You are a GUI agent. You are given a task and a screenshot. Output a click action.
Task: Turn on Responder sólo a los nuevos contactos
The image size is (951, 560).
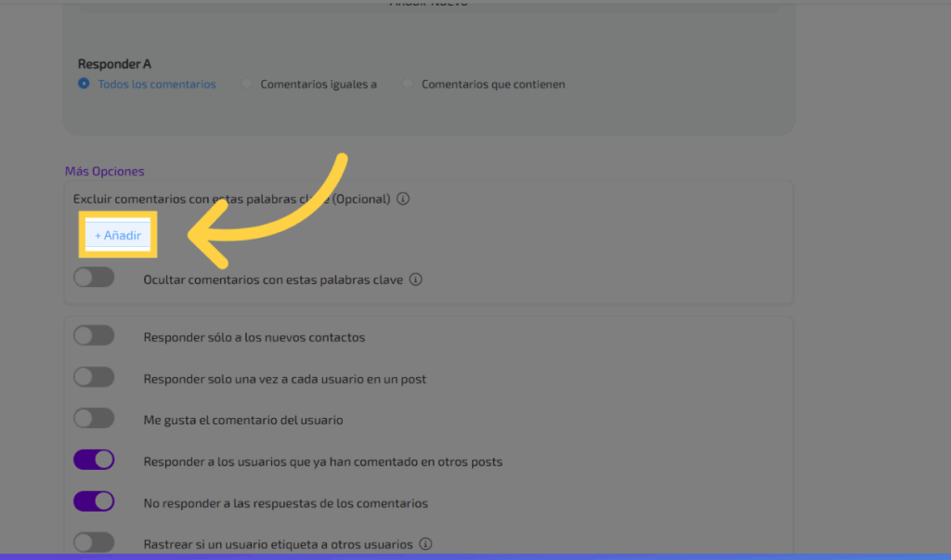click(94, 336)
